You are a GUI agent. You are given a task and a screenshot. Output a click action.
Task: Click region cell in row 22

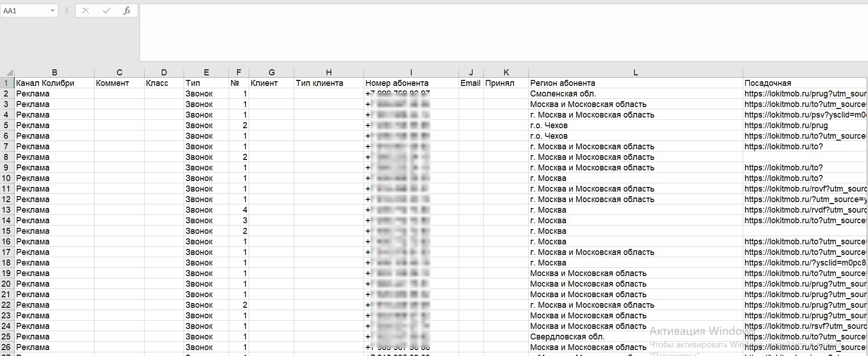click(x=635, y=305)
